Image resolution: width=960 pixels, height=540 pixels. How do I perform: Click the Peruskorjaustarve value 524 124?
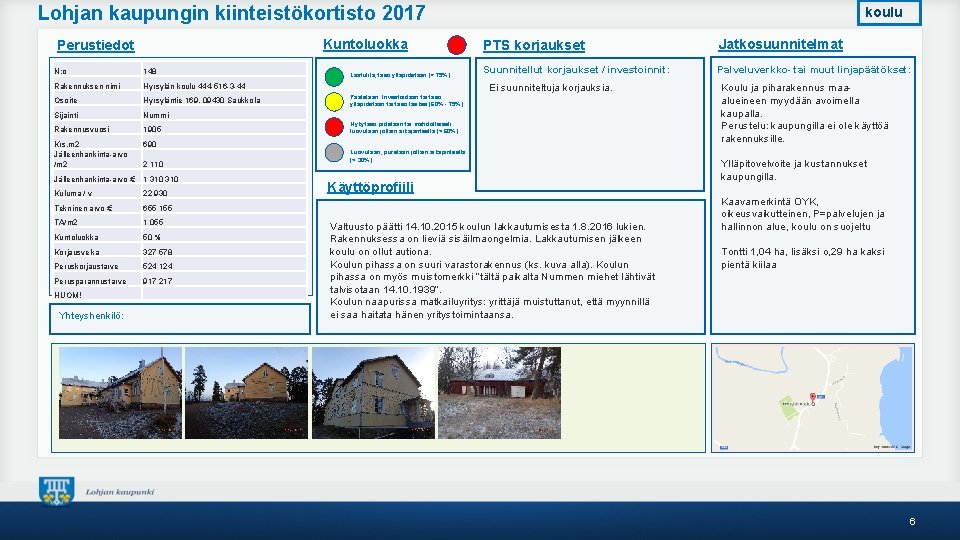pyautogui.click(x=157, y=266)
